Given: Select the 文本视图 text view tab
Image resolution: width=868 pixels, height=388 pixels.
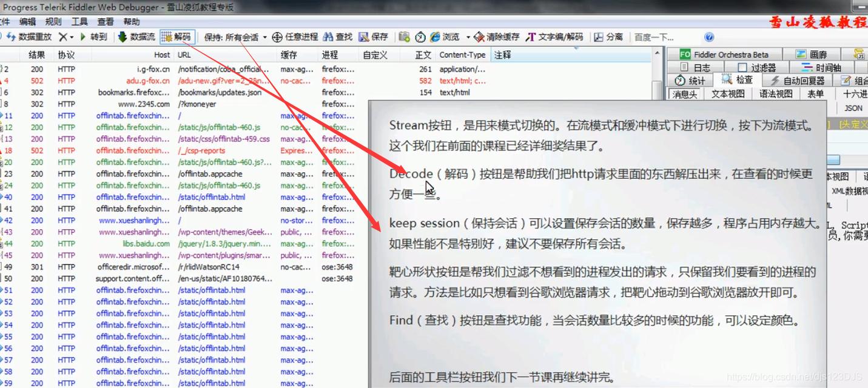Looking at the screenshot, I should pyautogui.click(x=728, y=93).
